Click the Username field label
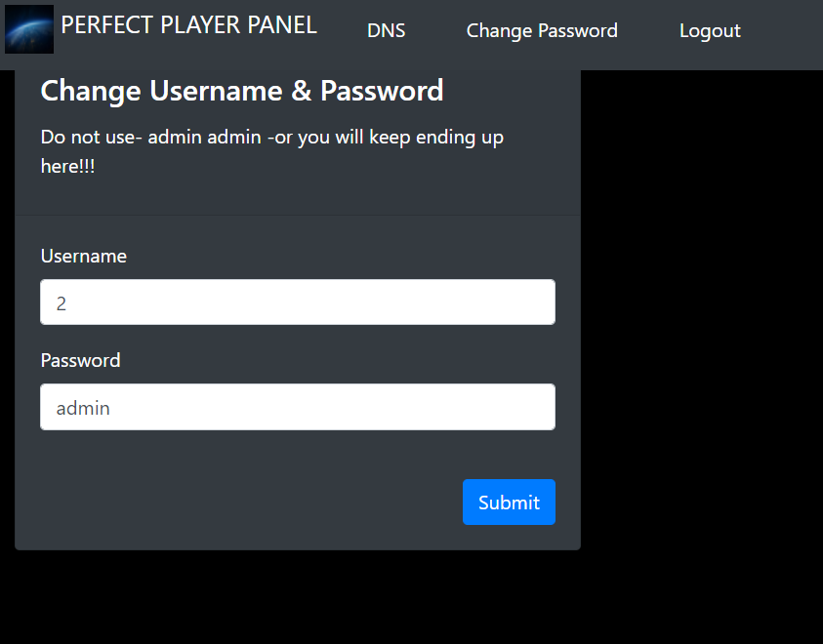This screenshot has width=823, height=644. (84, 257)
